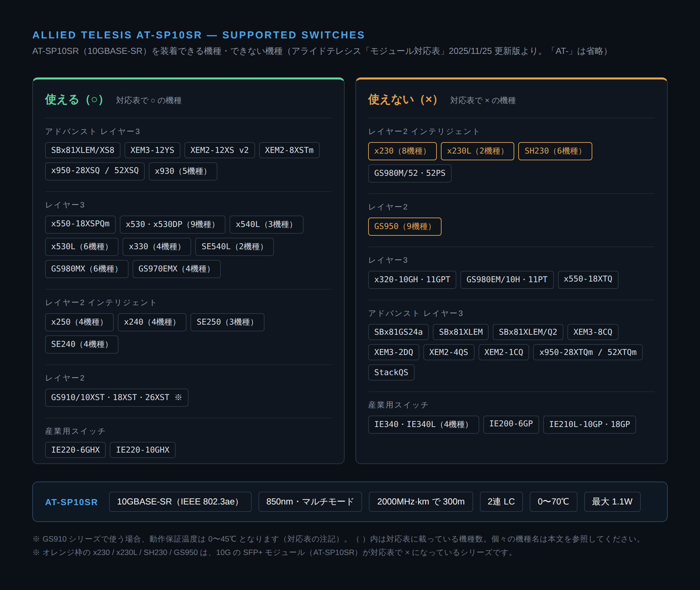Select the x530L (6機種) chip
Screen dimensions: 700x590
(81, 247)
